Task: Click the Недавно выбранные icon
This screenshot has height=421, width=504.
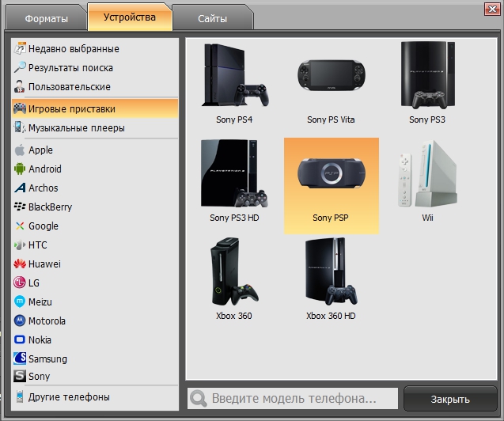Action: 20,48
